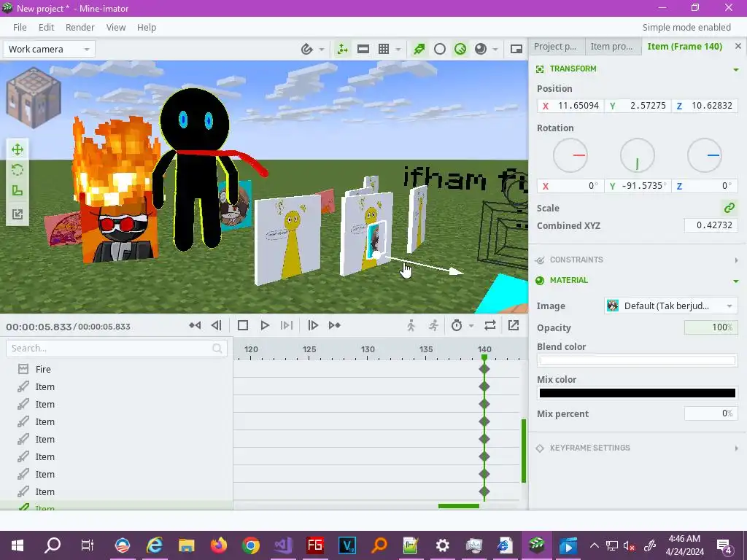747x560 pixels.
Task: Collapse the MATERIAL section
Action: (736, 281)
